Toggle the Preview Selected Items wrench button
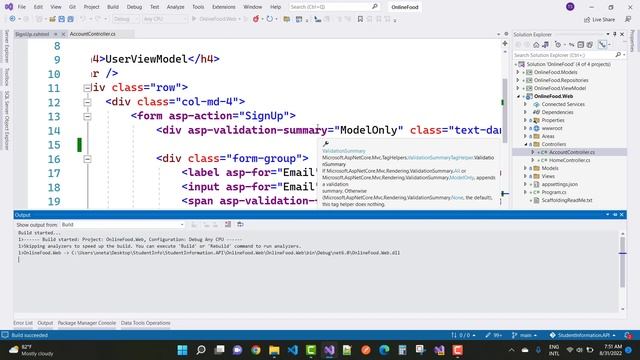The image size is (640, 360). click(603, 45)
